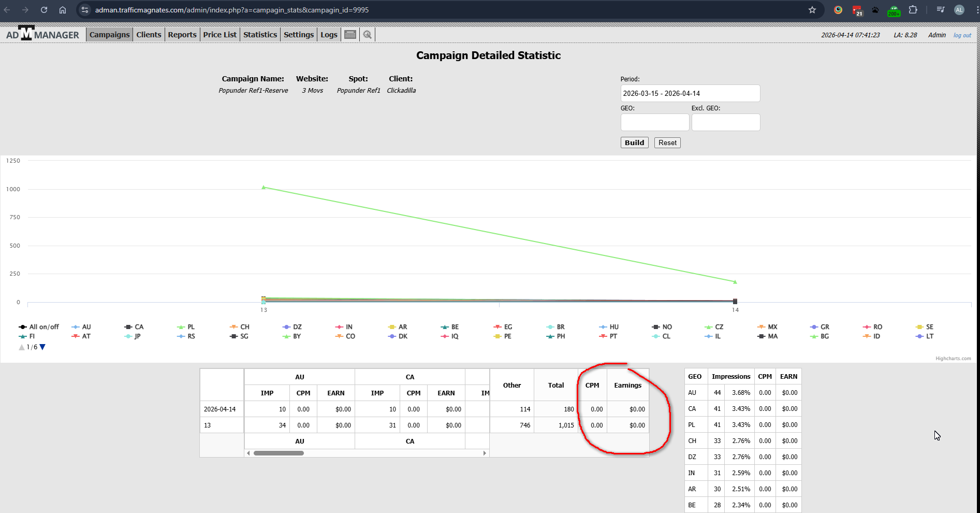Bookmark this page with the star icon
The image size is (980, 513).
pyautogui.click(x=812, y=10)
